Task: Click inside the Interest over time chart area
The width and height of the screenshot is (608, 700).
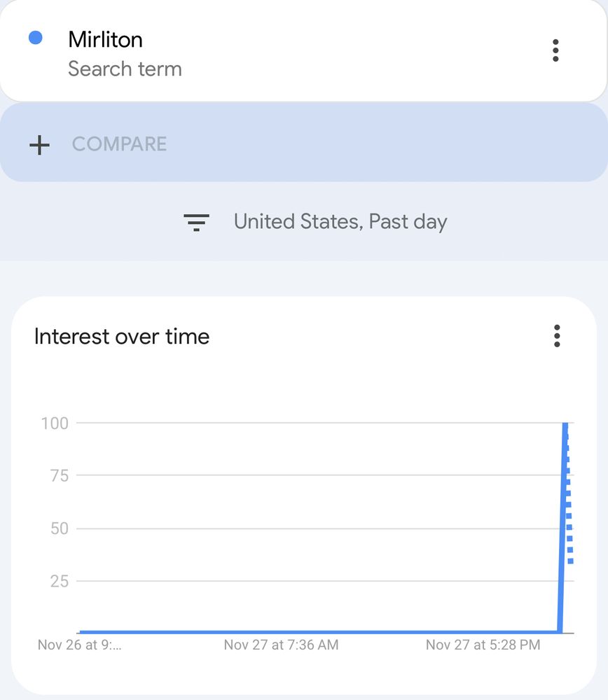Action: point(315,525)
